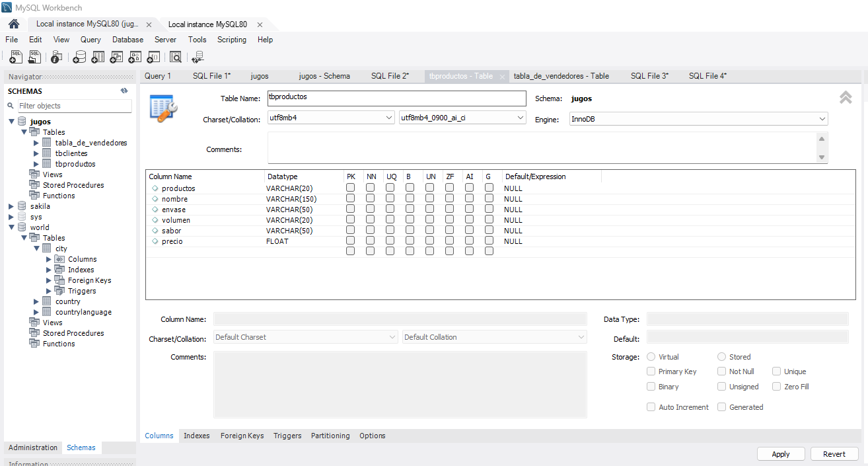
Task: Open a SQL script file icon
Action: (35, 57)
